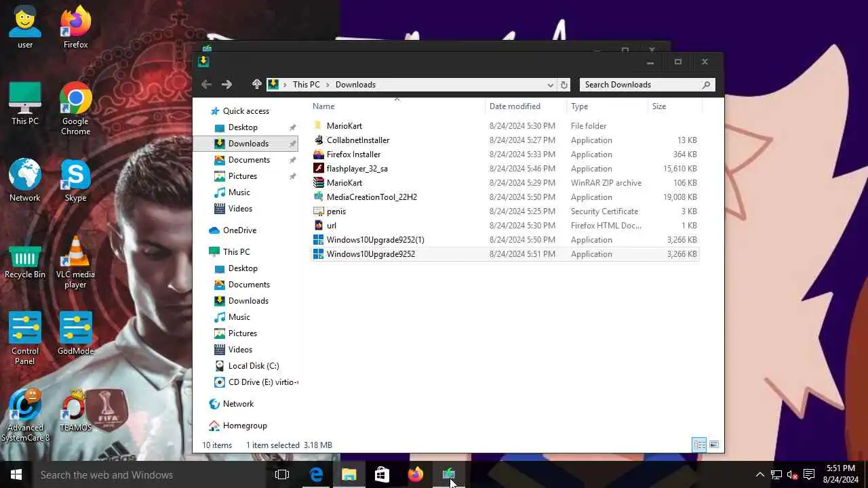Open the Action Center notifications icon

[x=808, y=474]
